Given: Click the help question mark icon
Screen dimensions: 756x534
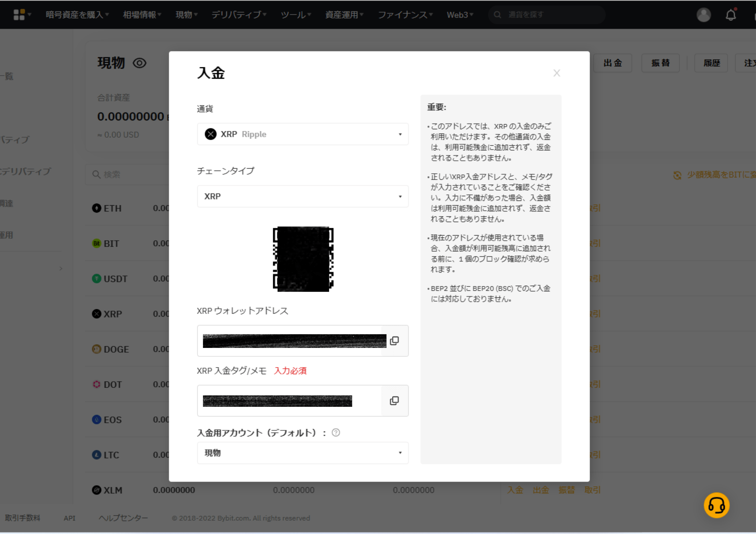Looking at the screenshot, I should coord(336,432).
